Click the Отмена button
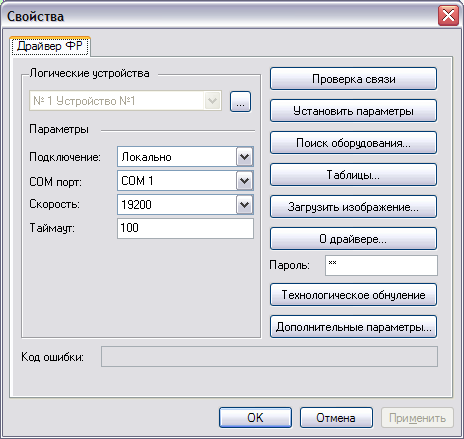Viewport: 464px width, 439px height. pyautogui.click(x=336, y=417)
